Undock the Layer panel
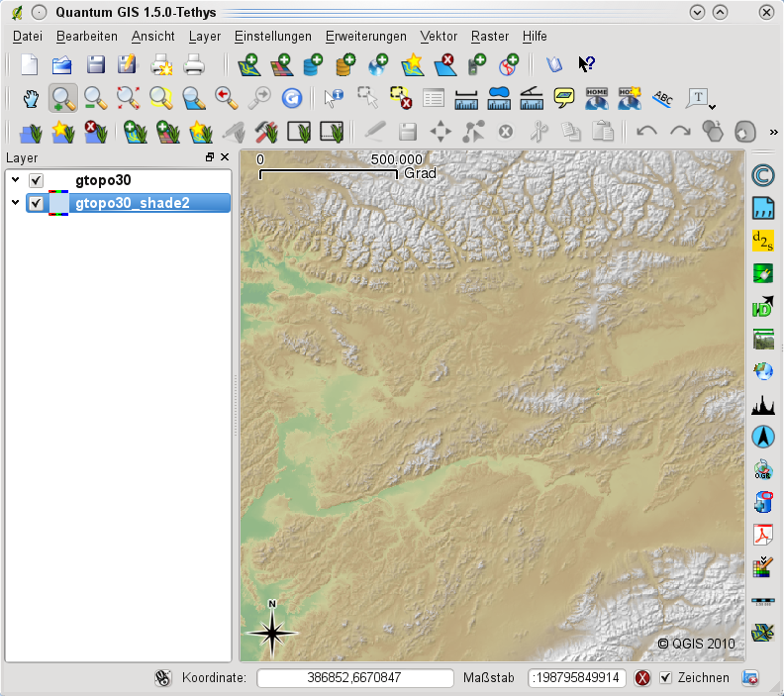This screenshot has width=784, height=696. (210, 157)
